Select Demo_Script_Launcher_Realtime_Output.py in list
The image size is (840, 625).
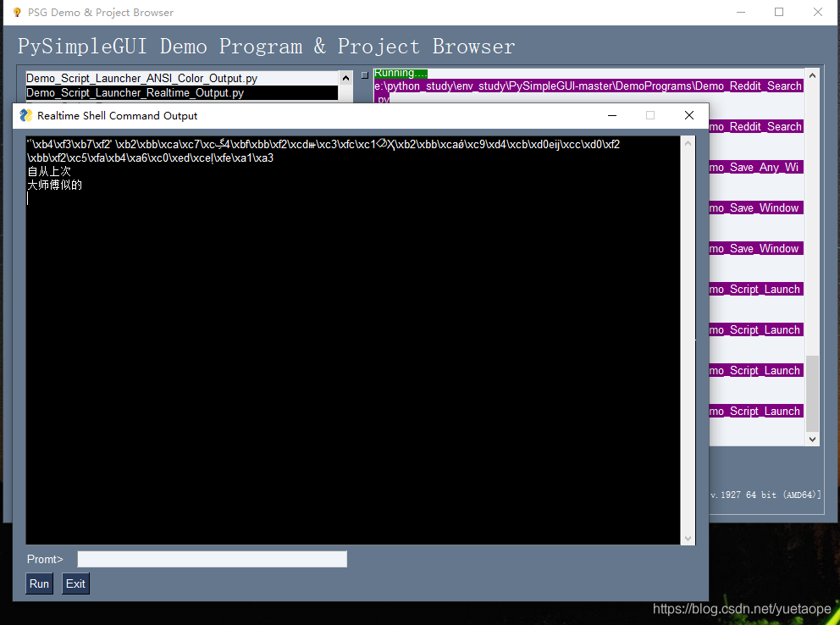coord(182,92)
